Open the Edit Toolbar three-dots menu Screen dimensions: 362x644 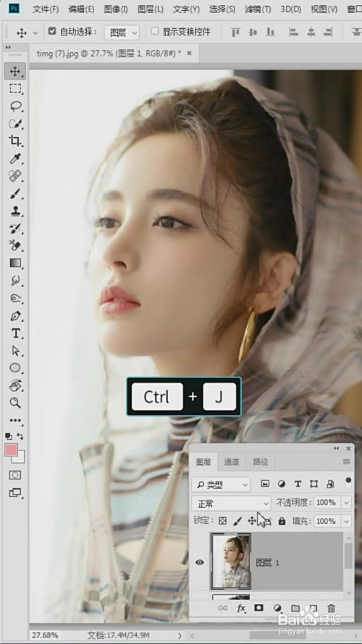[x=15, y=421]
